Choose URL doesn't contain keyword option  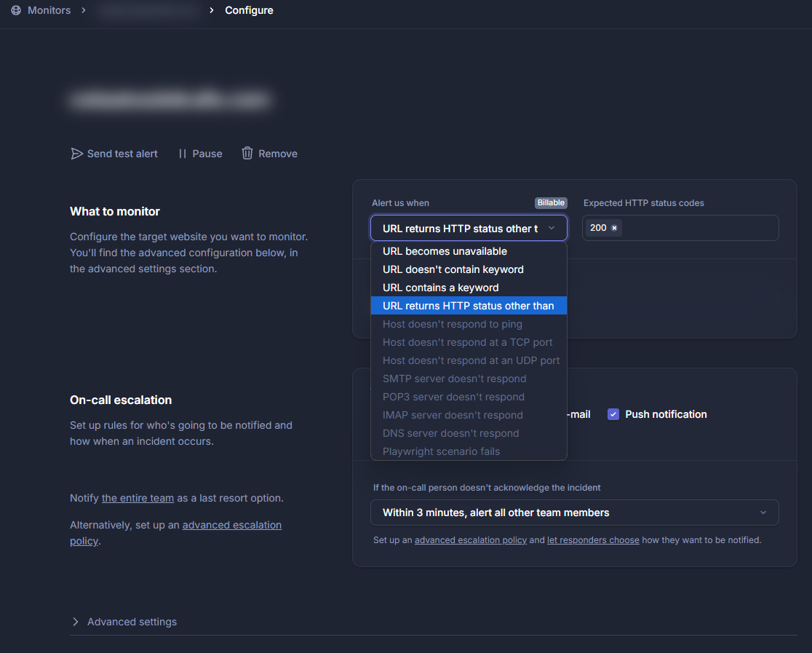click(453, 269)
